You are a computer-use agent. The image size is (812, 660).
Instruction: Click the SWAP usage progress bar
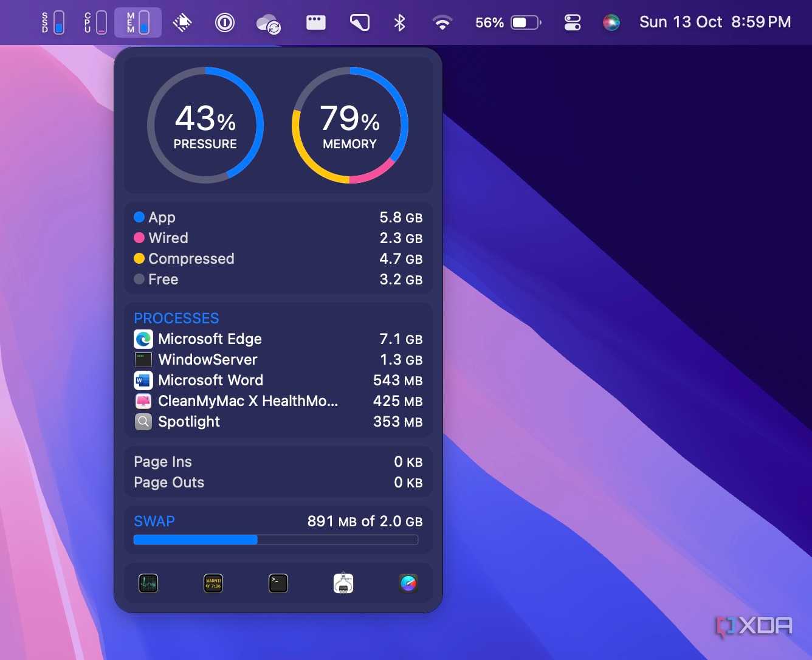coord(276,540)
